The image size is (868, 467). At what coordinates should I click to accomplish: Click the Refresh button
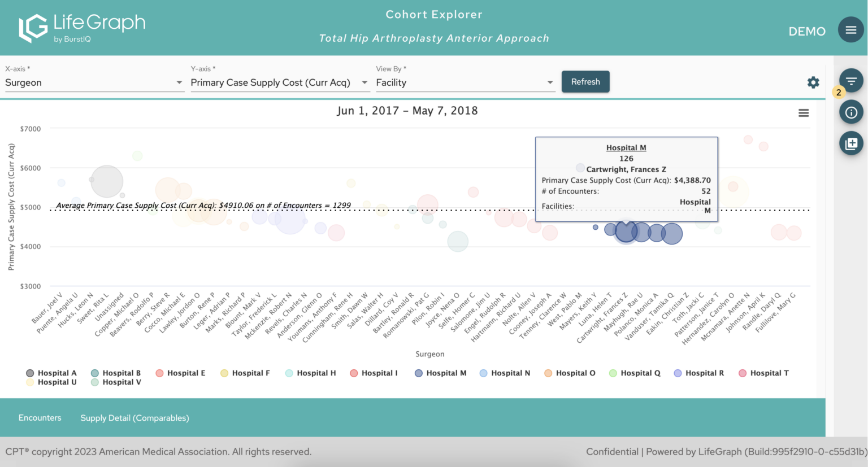click(x=585, y=81)
